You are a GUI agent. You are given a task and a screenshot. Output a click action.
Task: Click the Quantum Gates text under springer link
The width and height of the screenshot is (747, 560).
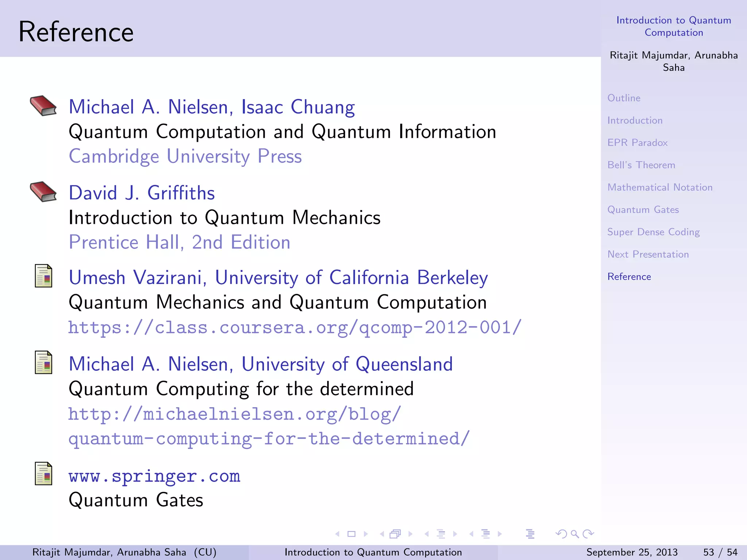[136, 500]
